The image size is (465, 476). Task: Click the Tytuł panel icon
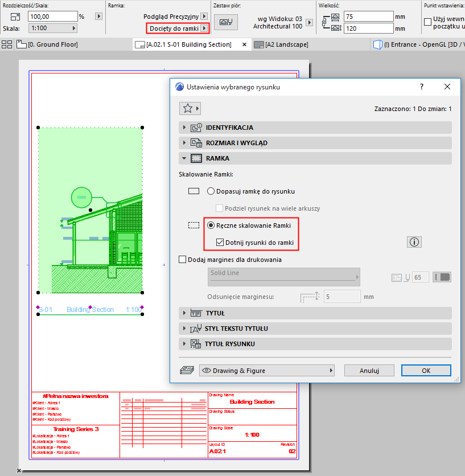click(x=196, y=313)
